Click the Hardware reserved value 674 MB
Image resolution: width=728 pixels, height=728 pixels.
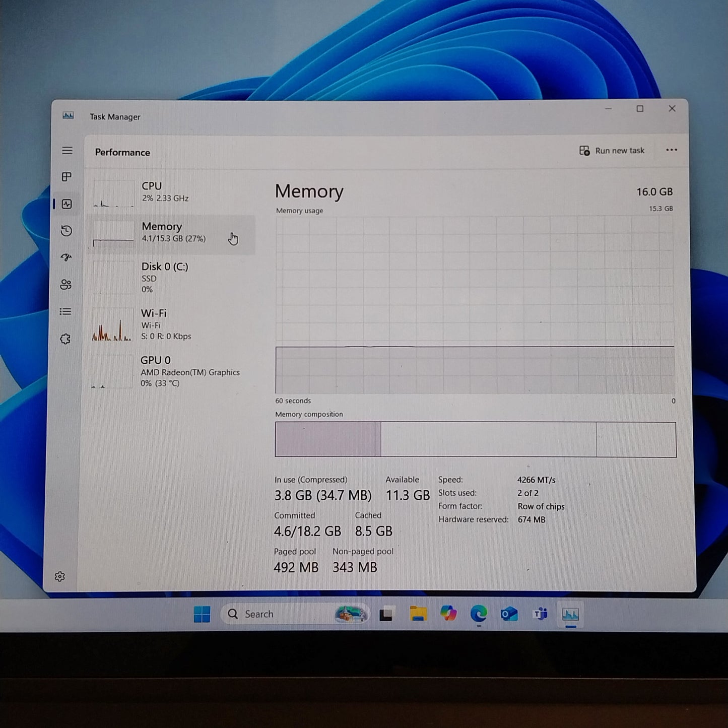tap(532, 519)
